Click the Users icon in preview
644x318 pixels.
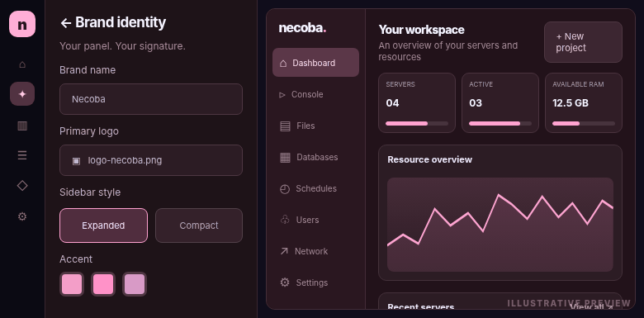pyautogui.click(x=285, y=220)
